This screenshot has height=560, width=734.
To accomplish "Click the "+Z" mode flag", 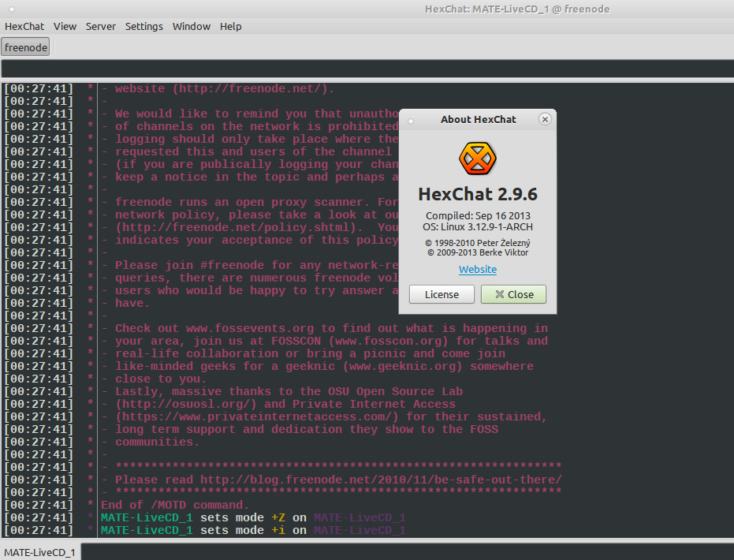I will 278,518.
